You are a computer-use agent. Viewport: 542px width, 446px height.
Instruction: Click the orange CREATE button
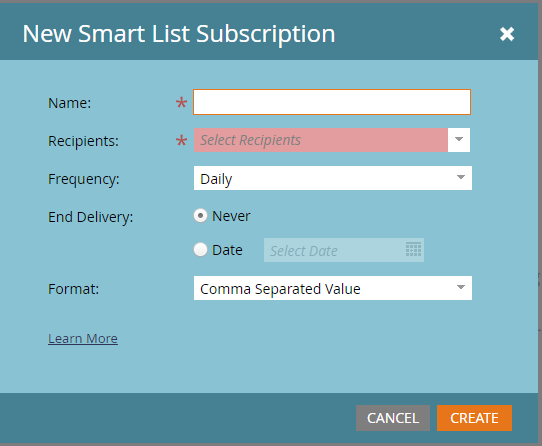[474, 418]
